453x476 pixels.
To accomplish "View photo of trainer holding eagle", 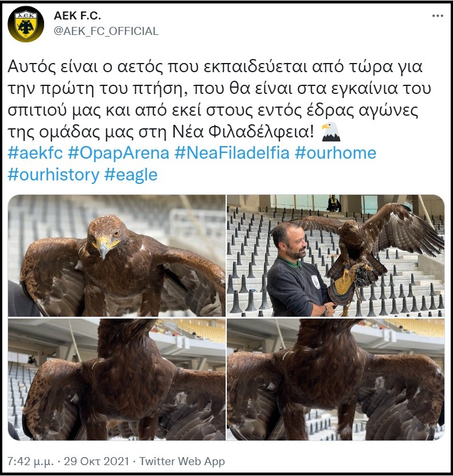I will 336,255.
